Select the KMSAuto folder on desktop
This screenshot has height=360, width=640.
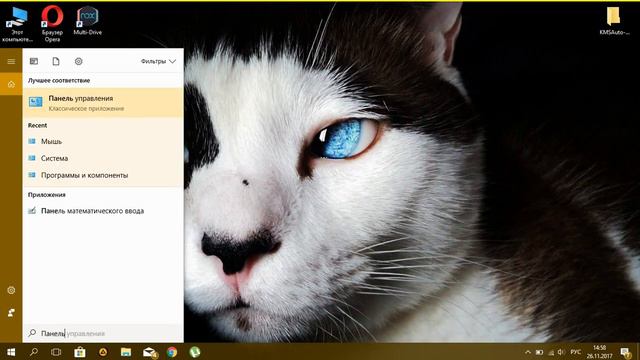[614, 21]
